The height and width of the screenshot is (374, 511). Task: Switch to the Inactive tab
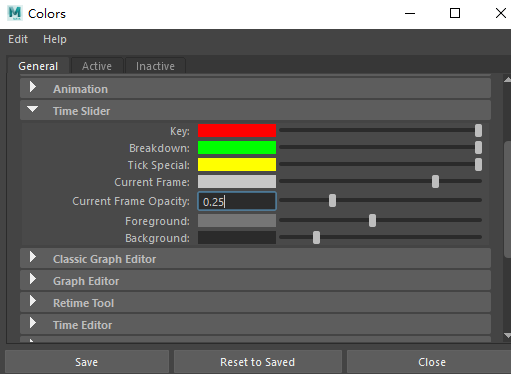coord(155,66)
